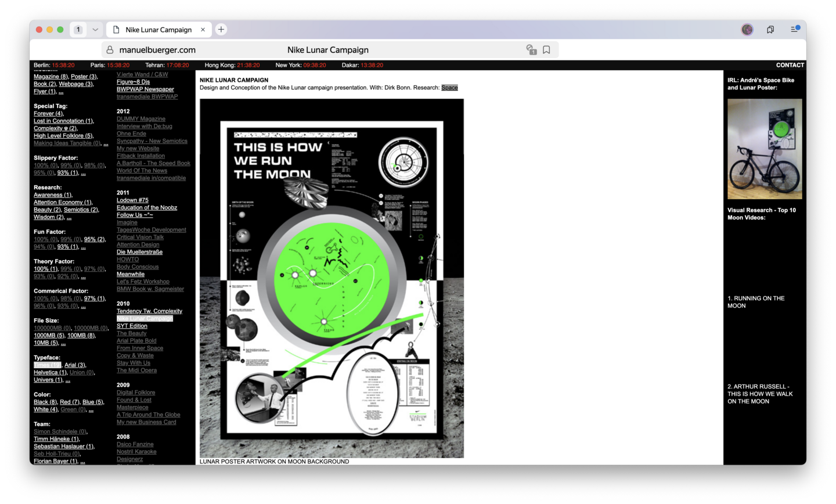Click the Hong Kong clock time

(x=248, y=65)
